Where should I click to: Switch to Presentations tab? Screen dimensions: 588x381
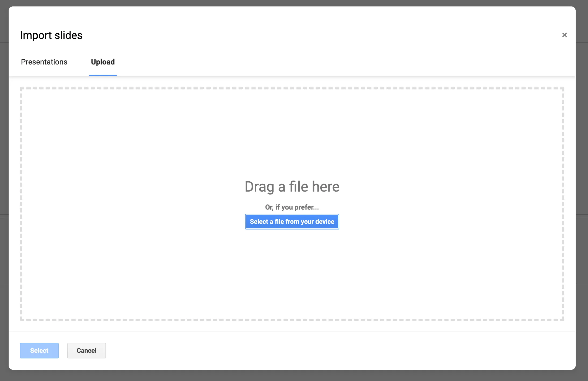coord(44,62)
